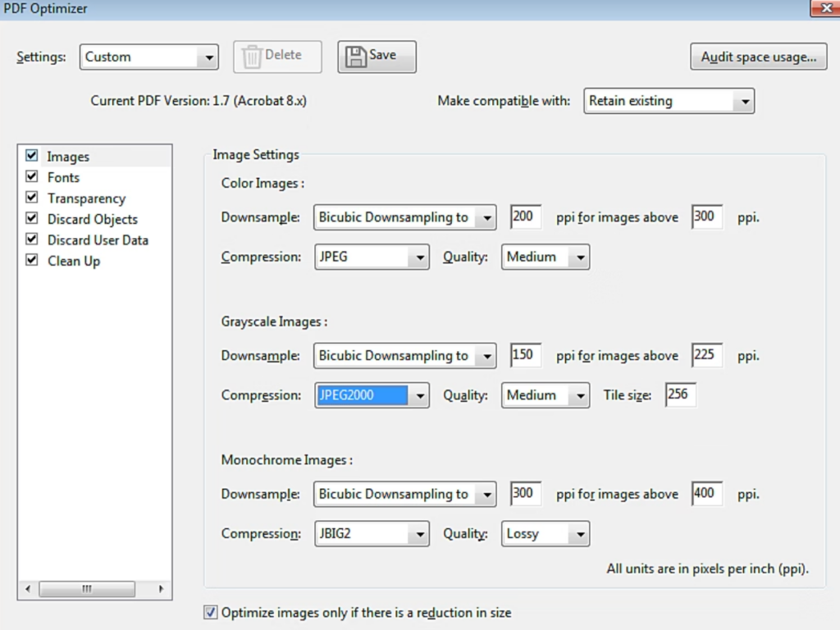Click the scrollbar right arrow in panel list
Image resolution: width=840 pixels, height=630 pixels.
pyautogui.click(x=161, y=589)
